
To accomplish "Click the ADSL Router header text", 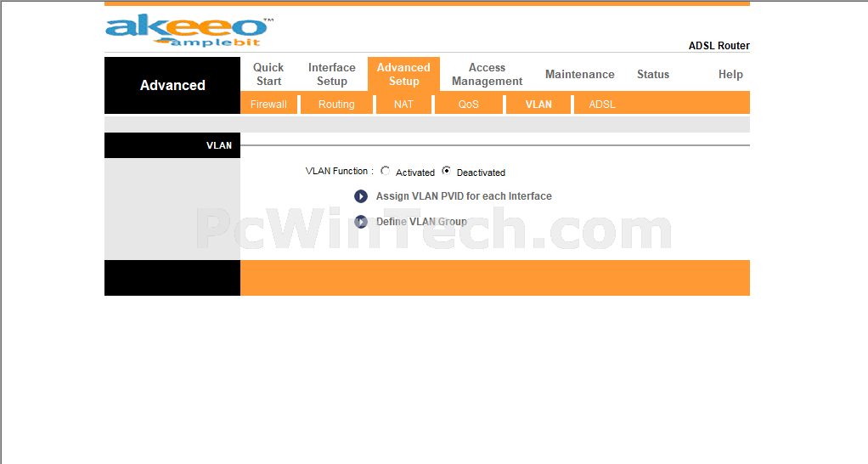I will tap(719, 46).
